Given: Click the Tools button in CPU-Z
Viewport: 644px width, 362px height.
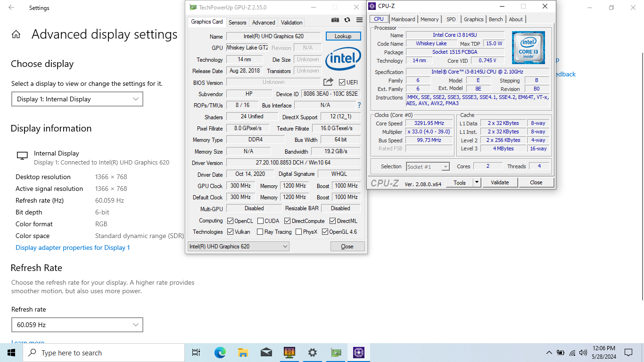Looking at the screenshot, I should [460, 182].
